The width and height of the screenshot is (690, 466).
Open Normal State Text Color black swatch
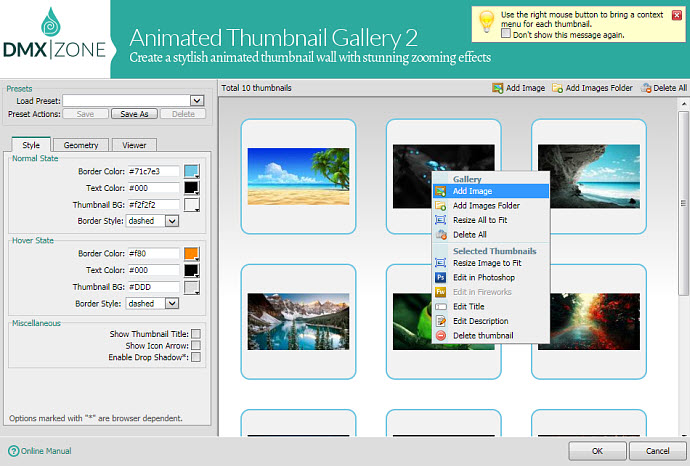tap(191, 188)
